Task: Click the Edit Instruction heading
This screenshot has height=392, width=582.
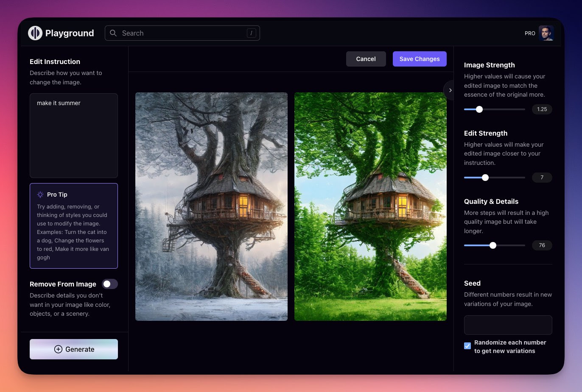Action: pyautogui.click(x=55, y=61)
